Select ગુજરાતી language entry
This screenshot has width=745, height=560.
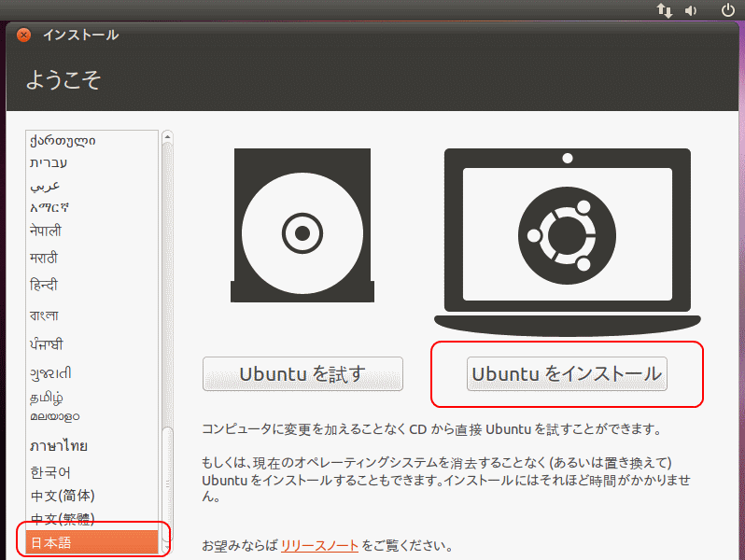91,372
